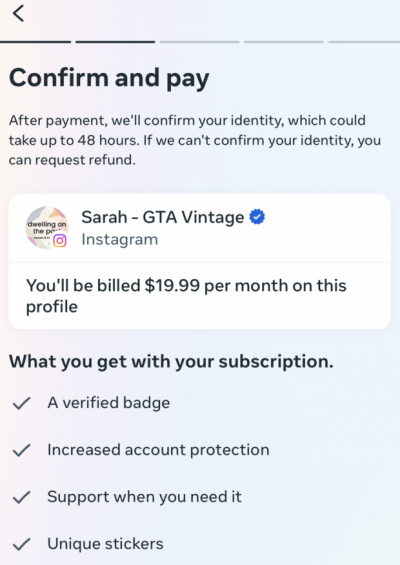Click the Instagram label under profile name
This screenshot has height=565, width=400.
point(120,239)
